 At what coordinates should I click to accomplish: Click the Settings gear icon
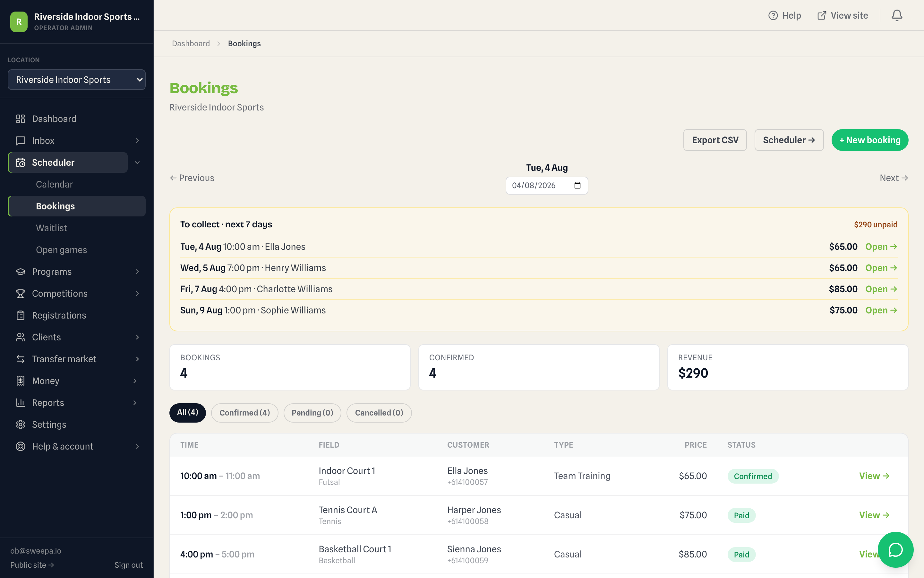(21, 424)
